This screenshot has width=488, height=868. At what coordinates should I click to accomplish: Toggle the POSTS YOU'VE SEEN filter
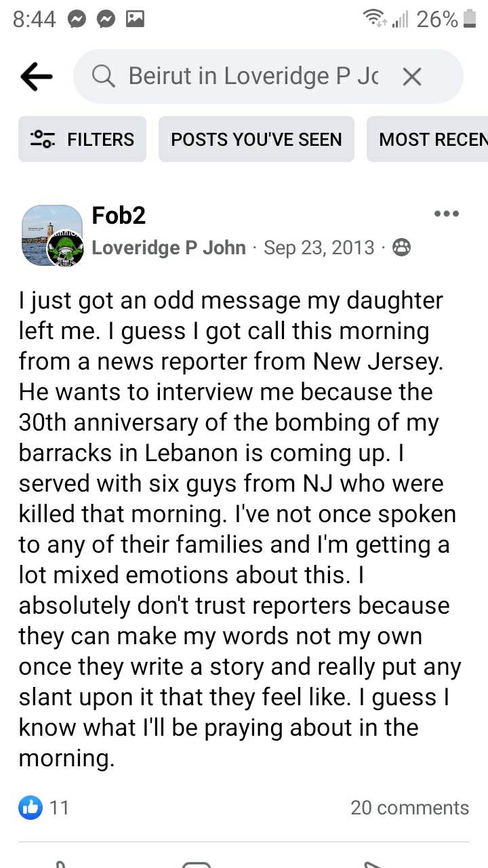coord(256,139)
